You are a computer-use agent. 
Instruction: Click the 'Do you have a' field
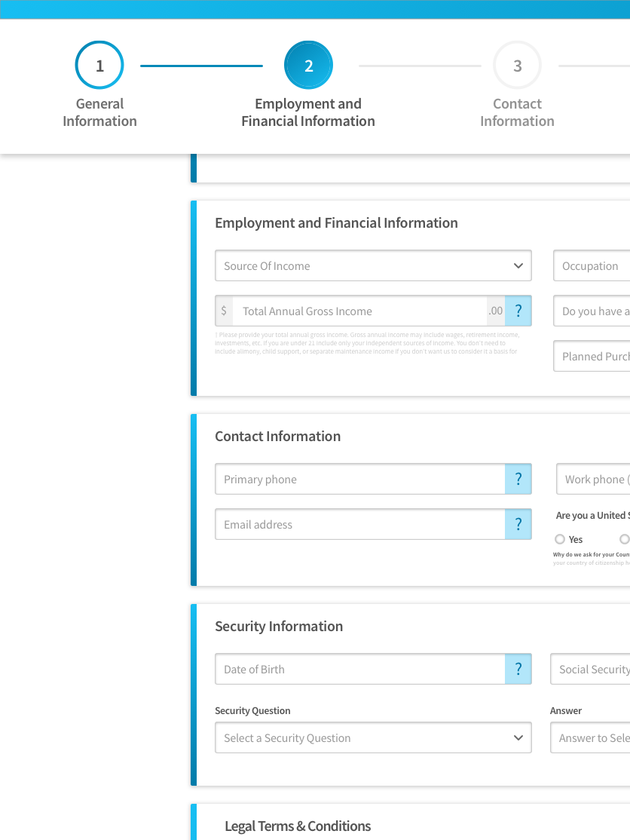tap(592, 311)
